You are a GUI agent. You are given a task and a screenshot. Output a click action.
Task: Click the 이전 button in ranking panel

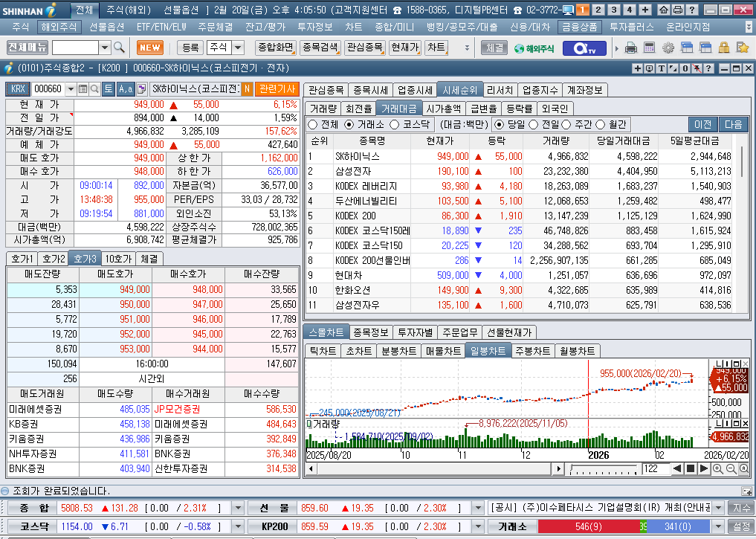(x=703, y=124)
